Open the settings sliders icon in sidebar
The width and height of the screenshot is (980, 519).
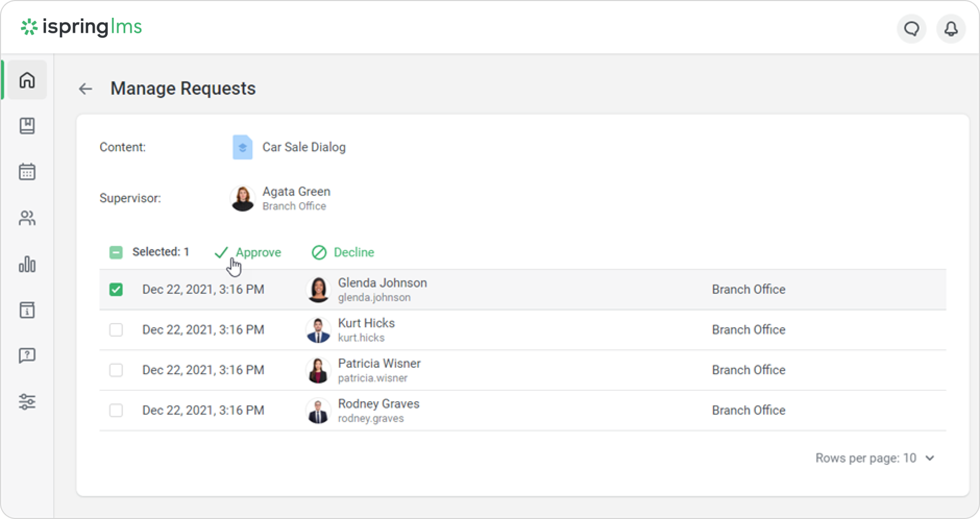pyautogui.click(x=27, y=402)
